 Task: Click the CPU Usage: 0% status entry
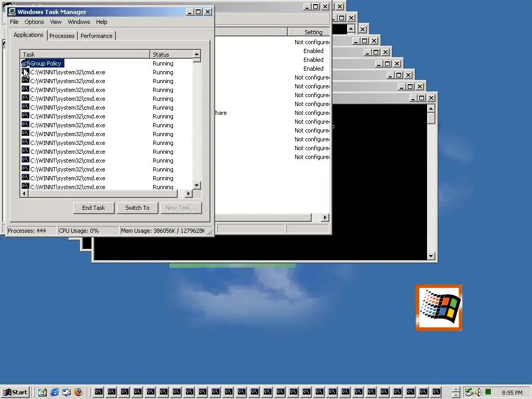88,231
